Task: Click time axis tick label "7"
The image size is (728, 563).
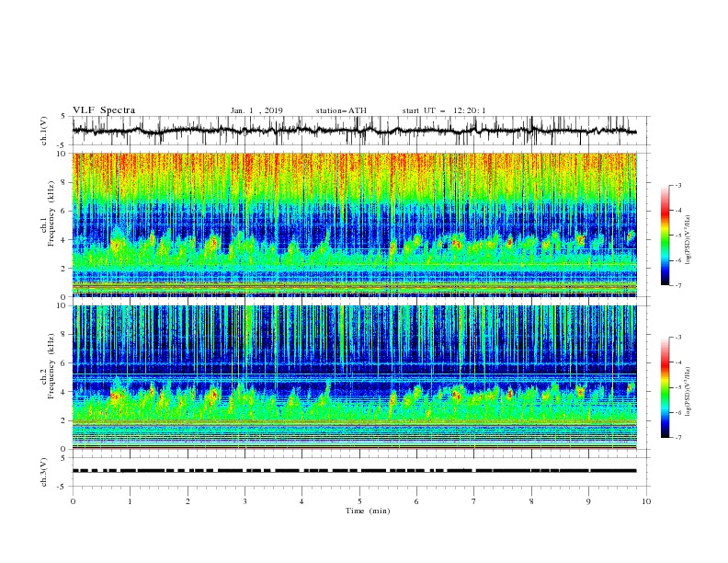Action: (x=474, y=501)
